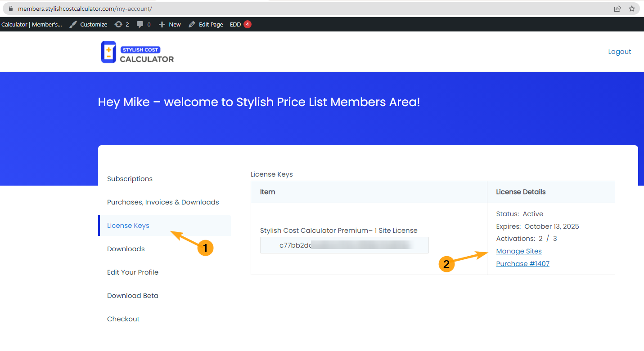Click the browser share page icon
644x351 pixels.
click(617, 9)
